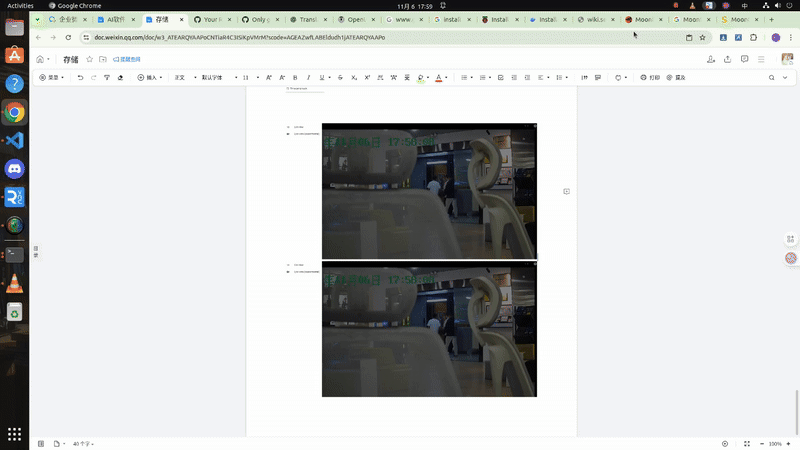Click the browser address bar URL

click(x=240, y=38)
